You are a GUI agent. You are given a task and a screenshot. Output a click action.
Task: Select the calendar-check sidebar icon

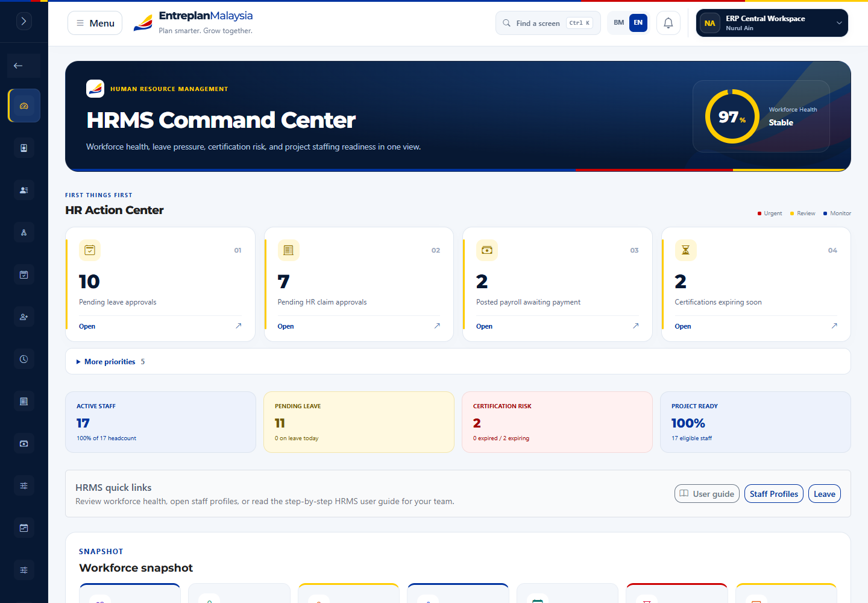click(24, 274)
